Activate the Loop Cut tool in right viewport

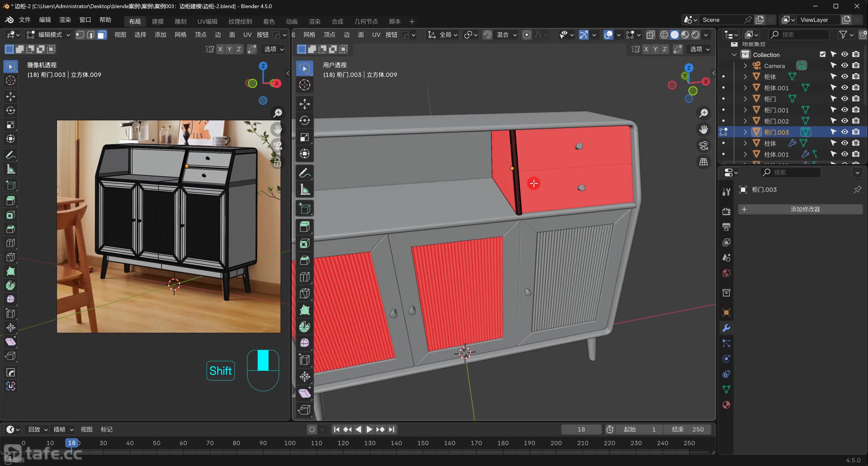304,277
